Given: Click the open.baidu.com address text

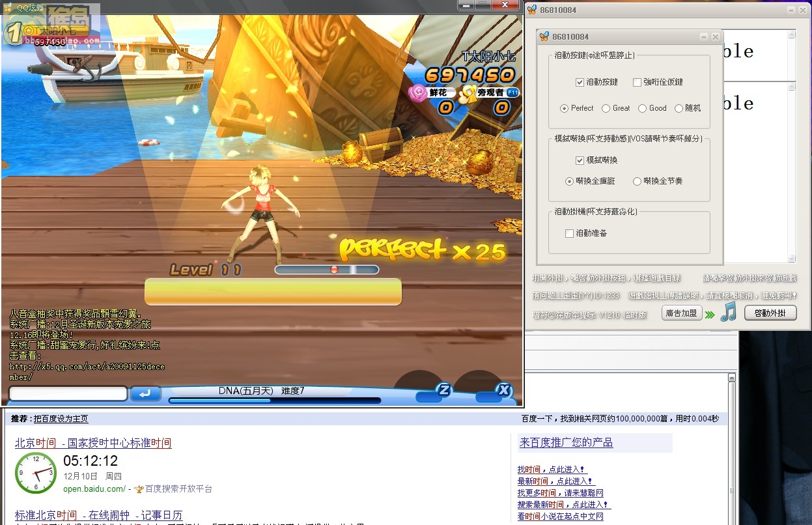Looking at the screenshot, I should [x=94, y=489].
